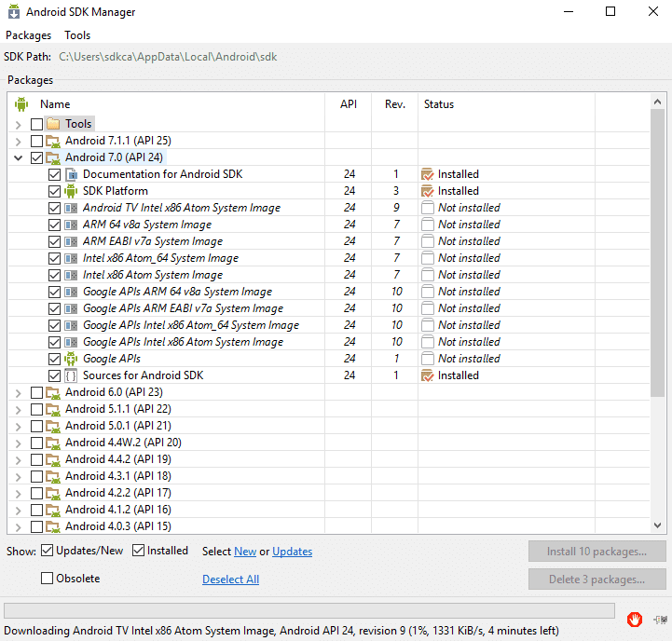
Task: Check the Tools package checkbox
Action: (x=37, y=124)
